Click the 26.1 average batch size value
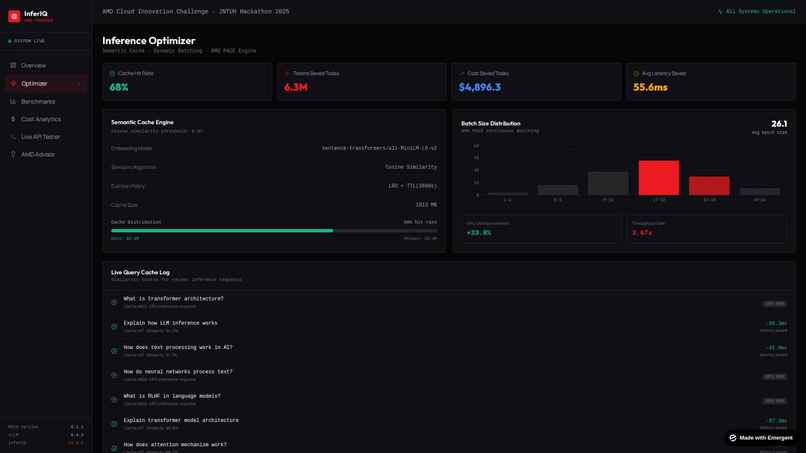This screenshot has width=806, height=453. (x=779, y=123)
